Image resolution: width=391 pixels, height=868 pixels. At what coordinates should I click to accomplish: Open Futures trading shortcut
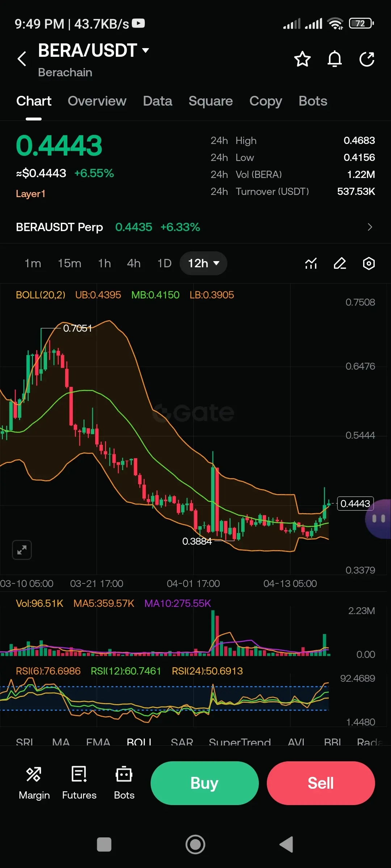pyautogui.click(x=79, y=783)
